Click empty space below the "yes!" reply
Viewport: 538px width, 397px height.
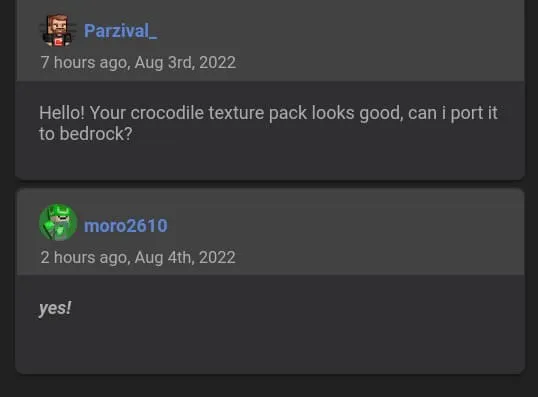(x=270, y=347)
